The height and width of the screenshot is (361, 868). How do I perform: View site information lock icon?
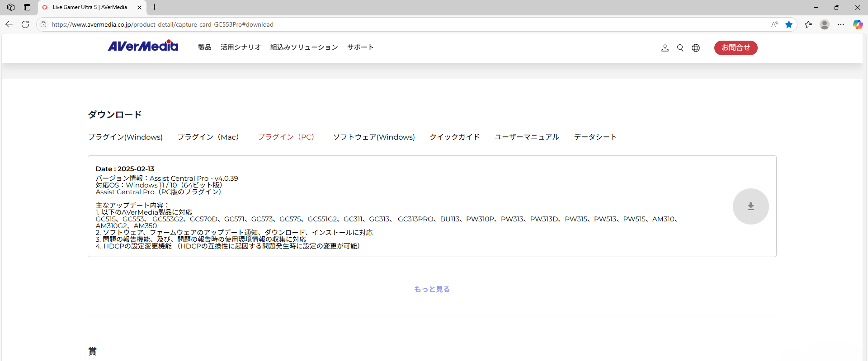[x=43, y=24]
